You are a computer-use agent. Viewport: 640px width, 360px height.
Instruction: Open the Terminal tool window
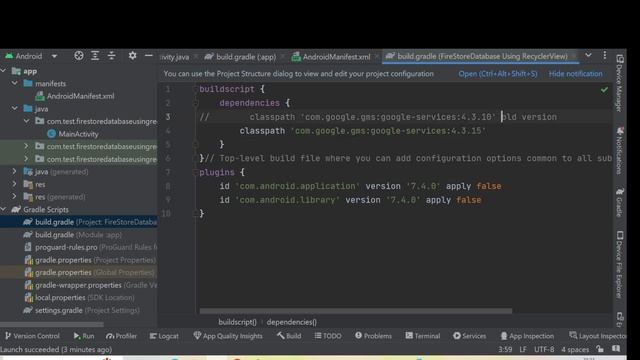tap(422, 336)
